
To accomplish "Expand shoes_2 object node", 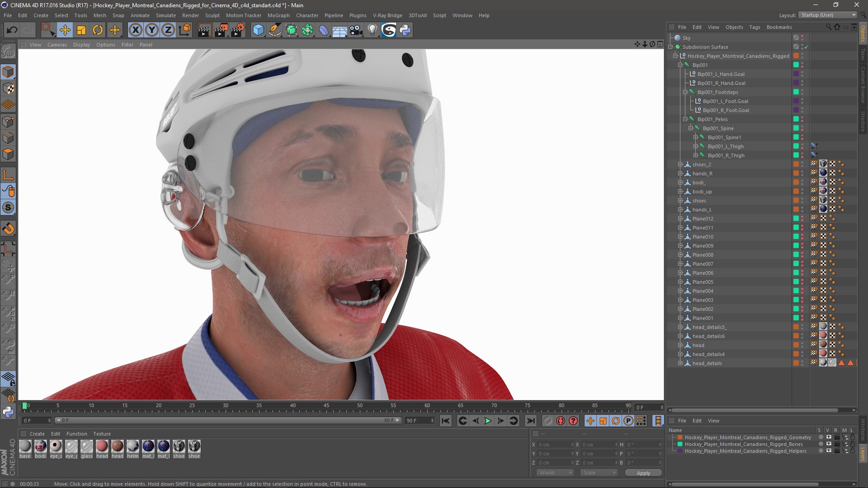I will 680,164.
